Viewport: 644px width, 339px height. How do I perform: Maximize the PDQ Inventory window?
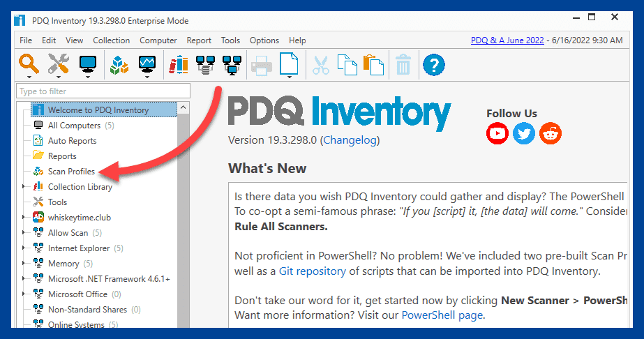[592, 17]
